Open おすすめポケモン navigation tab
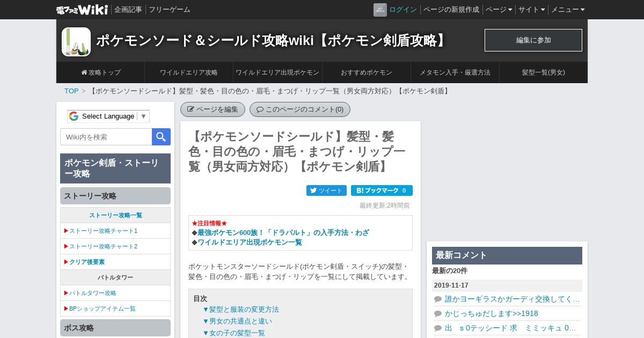644x338 pixels. pyautogui.click(x=367, y=72)
